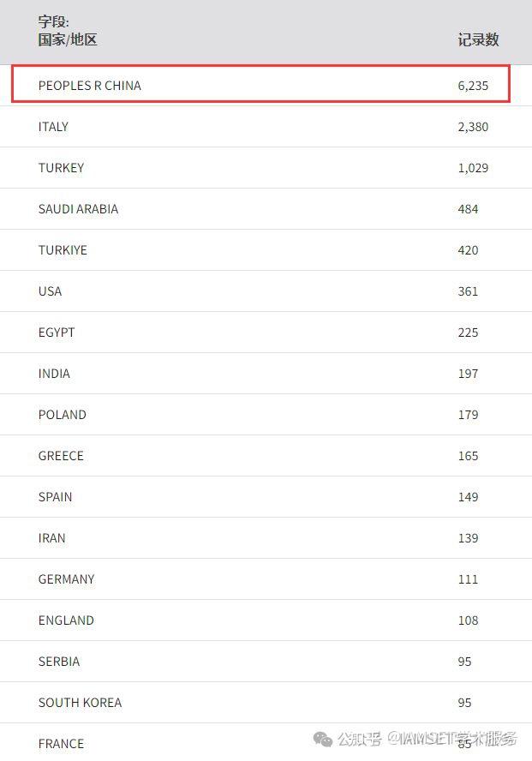The height and width of the screenshot is (761, 532).
Task: Click the IRAN entry
Action: click(x=51, y=538)
